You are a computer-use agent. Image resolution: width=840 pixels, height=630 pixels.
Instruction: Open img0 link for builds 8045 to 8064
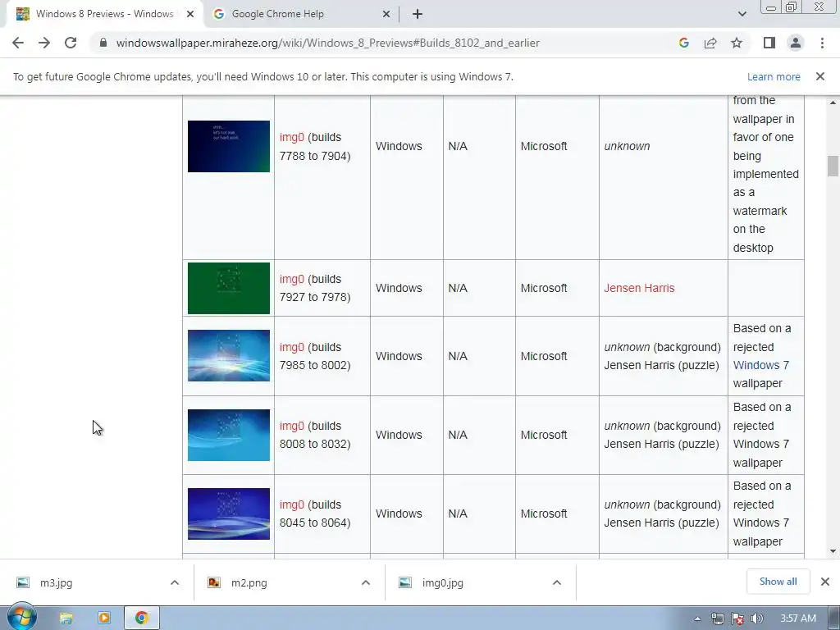click(x=291, y=504)
